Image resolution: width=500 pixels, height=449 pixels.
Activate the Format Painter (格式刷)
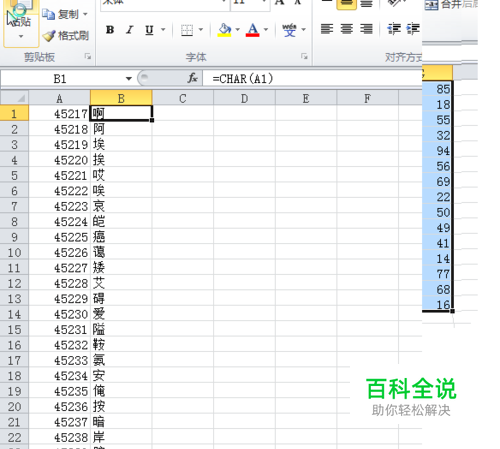click(65, 35)
